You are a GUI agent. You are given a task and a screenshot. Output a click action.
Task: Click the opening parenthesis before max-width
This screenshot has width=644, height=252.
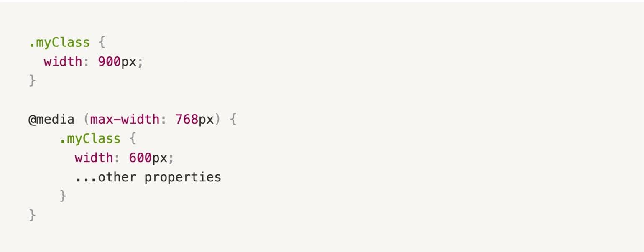[86, 120]
